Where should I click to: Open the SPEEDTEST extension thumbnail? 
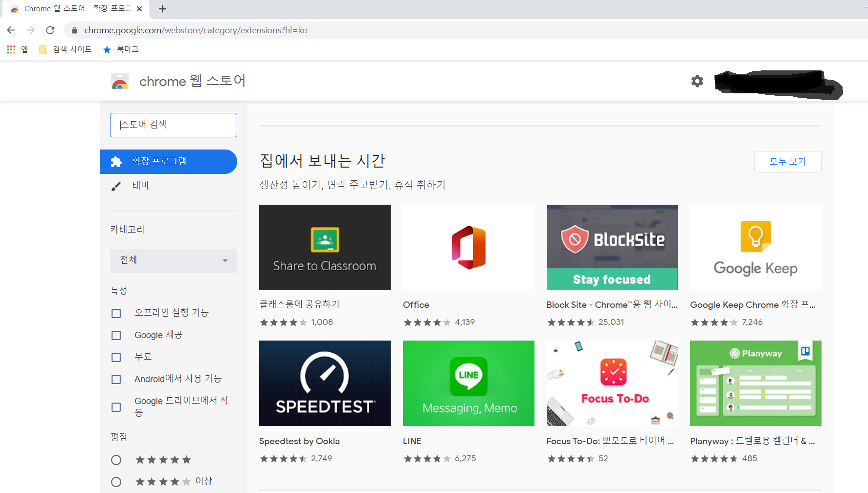click(x=325, y=383)
